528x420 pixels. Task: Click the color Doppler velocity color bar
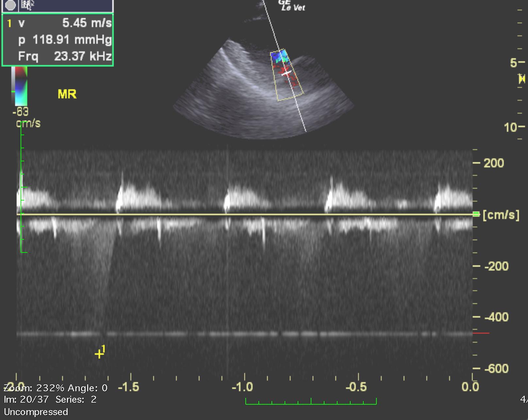click(20, 86)
